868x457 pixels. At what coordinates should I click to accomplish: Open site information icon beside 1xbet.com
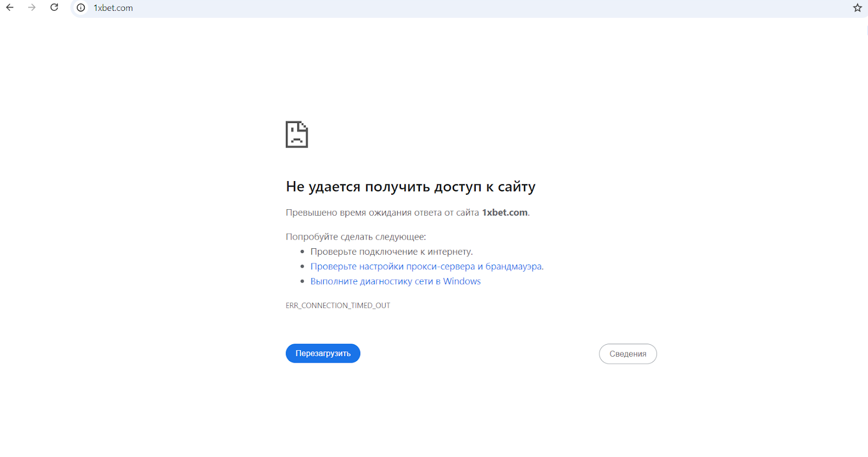(x=81, y=8)
